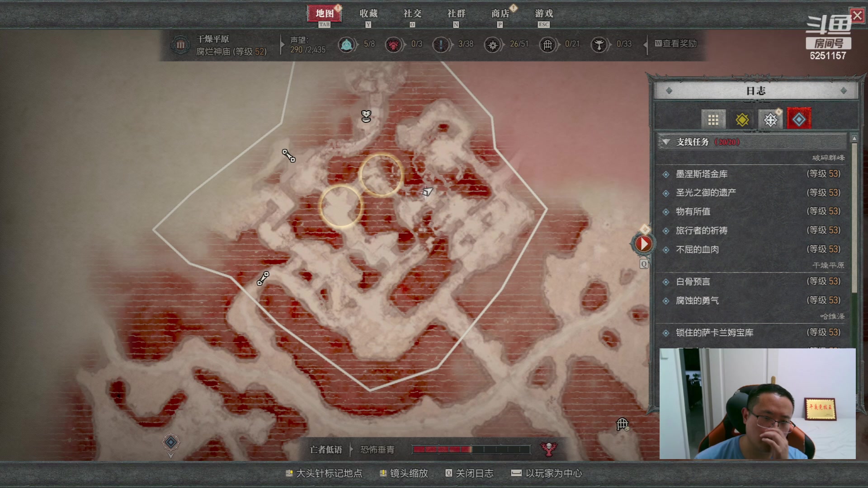Click the dungeon gate icon showing 0/21

(x=547, y=44)
